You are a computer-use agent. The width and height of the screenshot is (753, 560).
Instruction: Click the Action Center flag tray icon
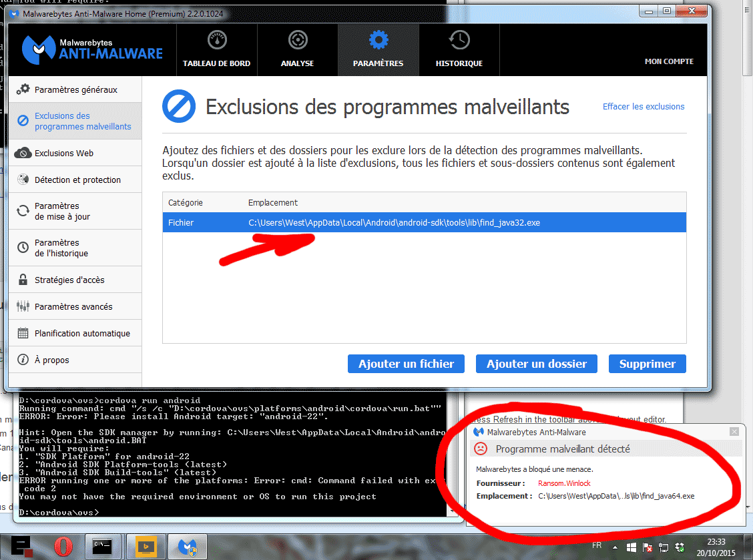tap(648, 547)
